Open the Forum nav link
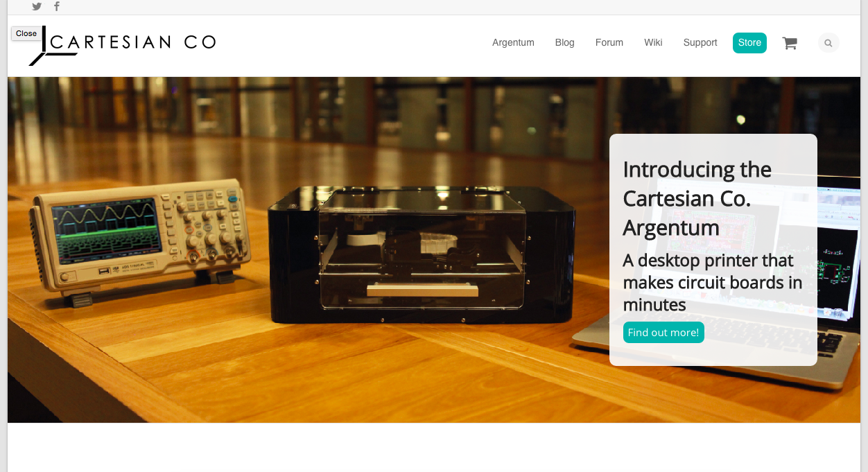Screen dimensions: 868x472 pos(609,42)
